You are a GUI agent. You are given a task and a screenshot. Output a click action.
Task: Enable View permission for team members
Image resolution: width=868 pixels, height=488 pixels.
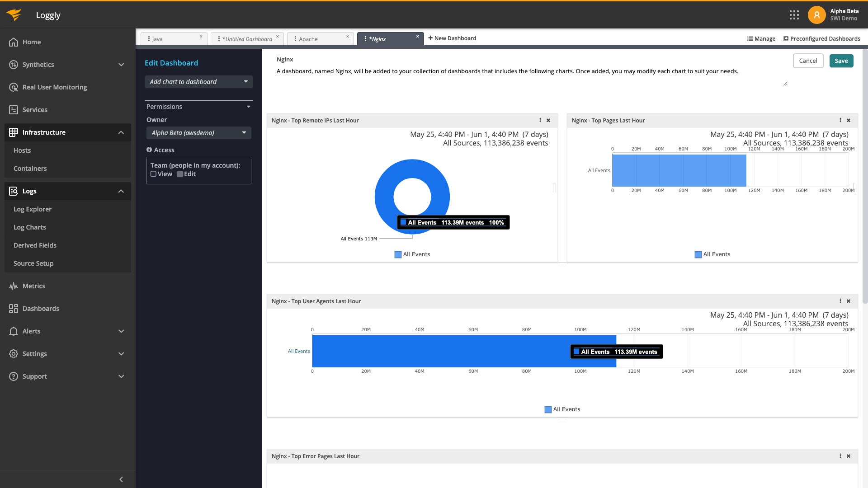[153, 174]
